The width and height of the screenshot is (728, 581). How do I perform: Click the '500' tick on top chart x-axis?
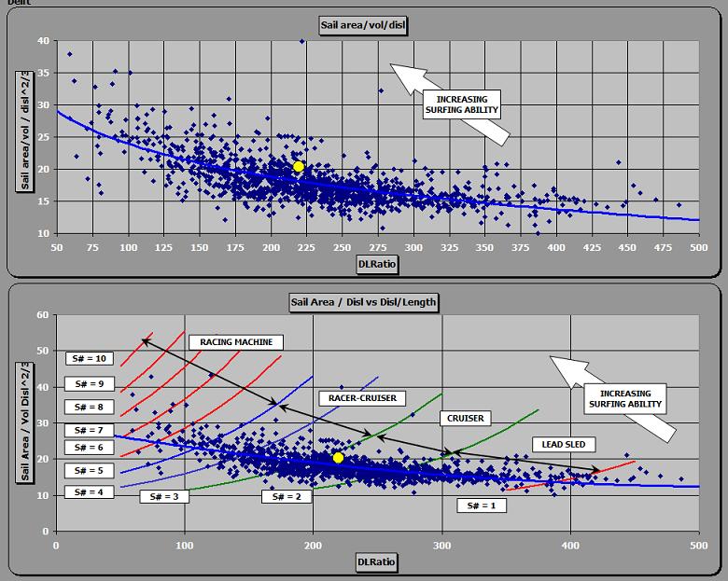click(699, 247)
